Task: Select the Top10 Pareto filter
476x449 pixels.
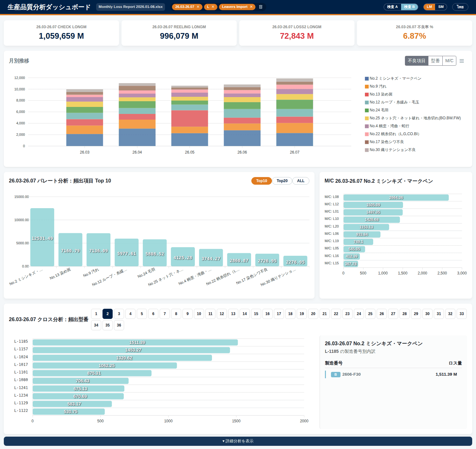Action: [261, 181]
